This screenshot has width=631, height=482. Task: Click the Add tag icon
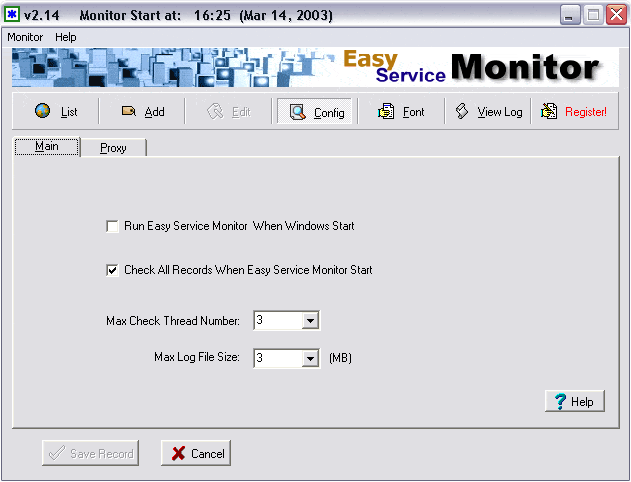(129, 110)
